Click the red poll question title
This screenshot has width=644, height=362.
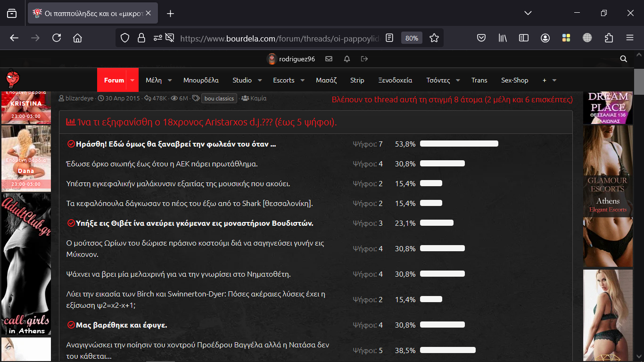tap(207, 122)
